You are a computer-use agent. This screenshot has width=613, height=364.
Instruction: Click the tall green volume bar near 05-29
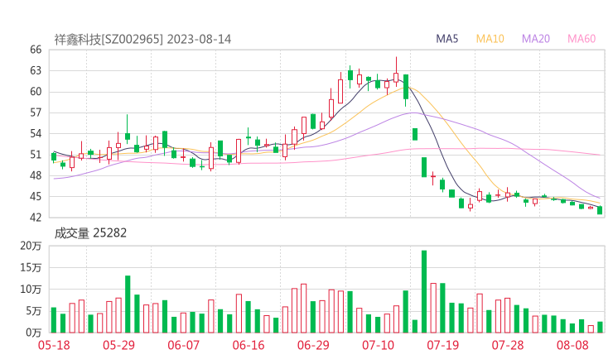128,304
